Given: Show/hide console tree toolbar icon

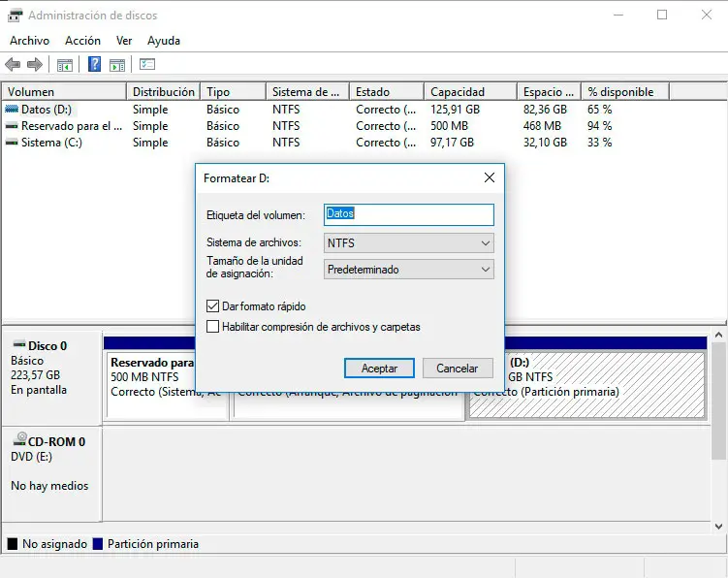Looking at the screenshot, I should (65, 65).
